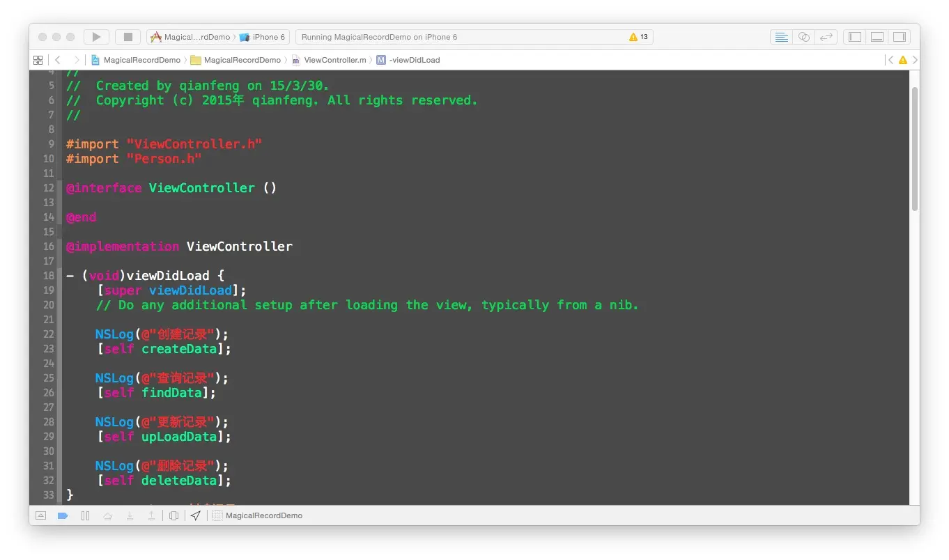Click the "ViewController.h" import string
Image resolution: width=949 pixels, height=560 pixels.
(x=194, y=144)
